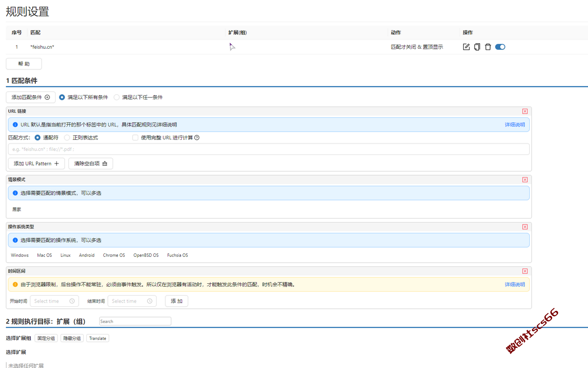Screen dimensions: 588x368
Task: Click 清除空白项 button
Action: point(90,163)
